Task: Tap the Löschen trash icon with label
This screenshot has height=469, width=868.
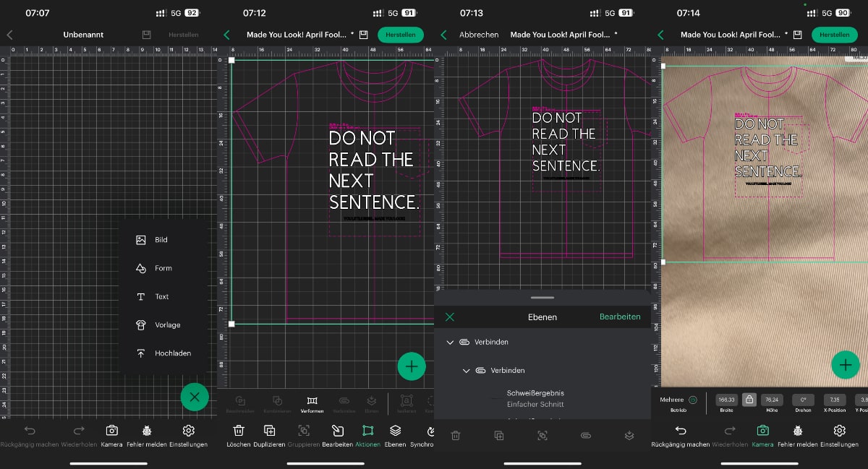Action: click(238, 434)
